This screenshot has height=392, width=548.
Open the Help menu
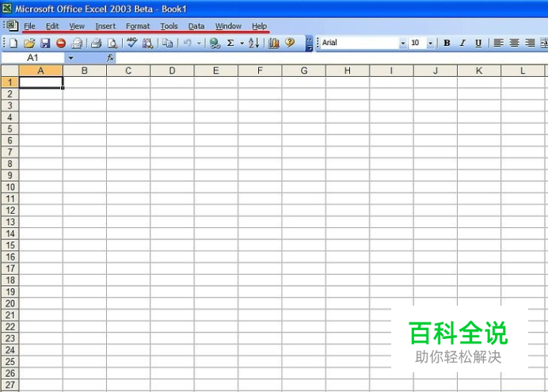click(259, 26)
